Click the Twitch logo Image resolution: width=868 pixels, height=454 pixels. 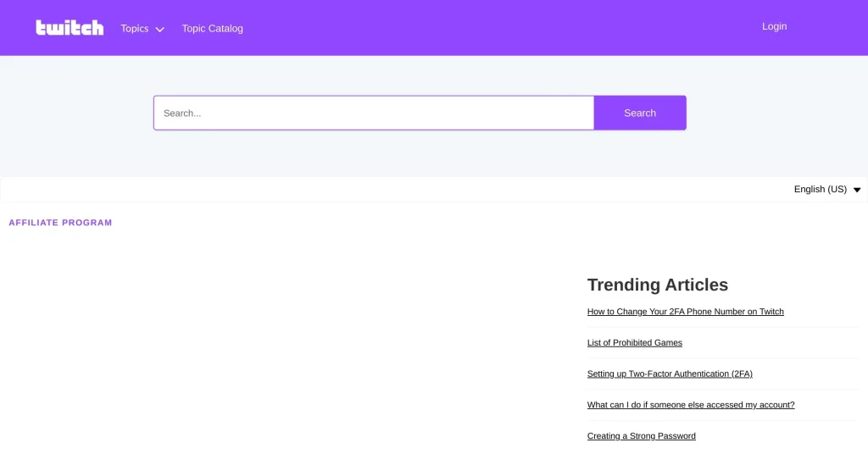click(70, 28)
